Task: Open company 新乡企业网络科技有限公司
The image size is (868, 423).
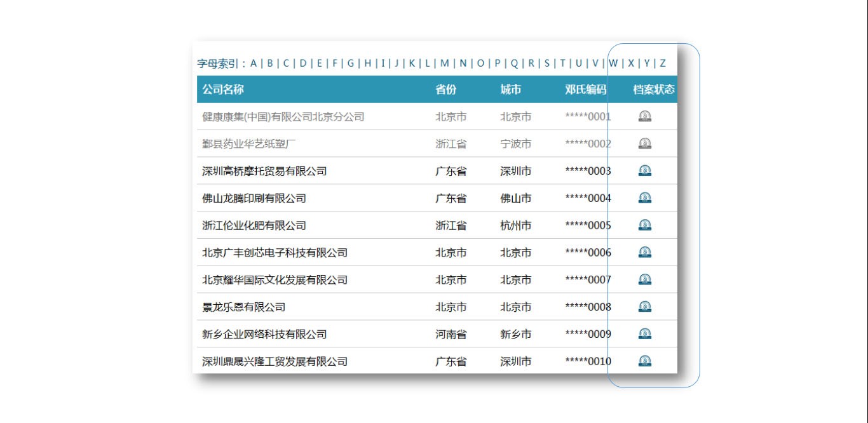Action: (x=264, y=335)
